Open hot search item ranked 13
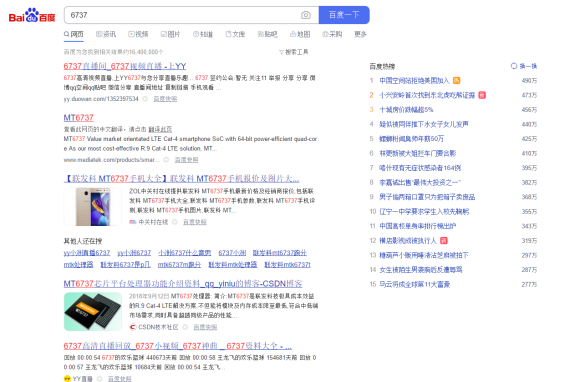This screenshot has width=580, height=382. pos(424,255)
